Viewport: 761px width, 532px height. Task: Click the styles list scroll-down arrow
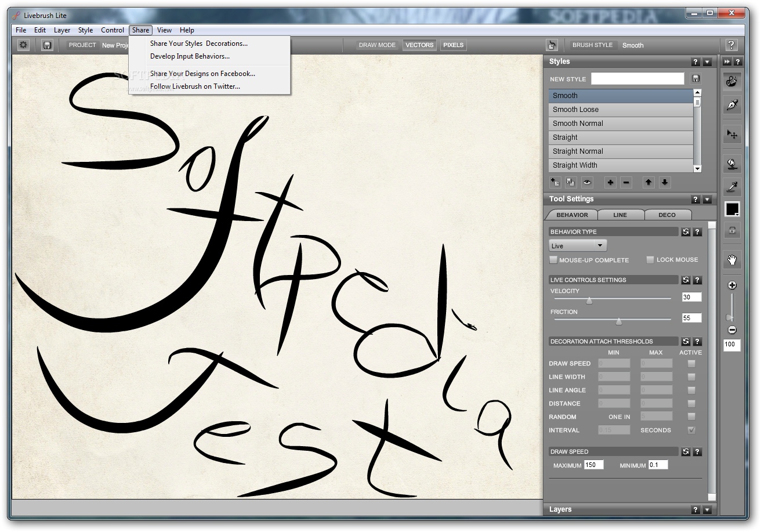point(697,169)
